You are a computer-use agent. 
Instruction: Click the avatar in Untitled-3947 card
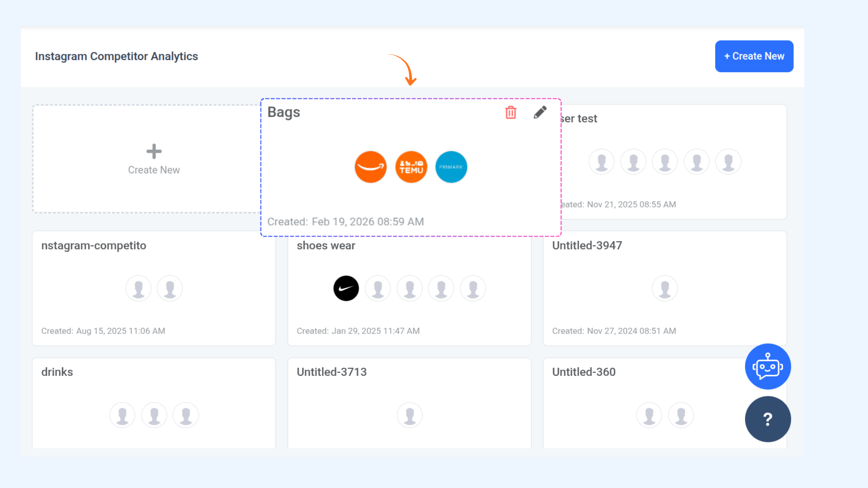665,288
